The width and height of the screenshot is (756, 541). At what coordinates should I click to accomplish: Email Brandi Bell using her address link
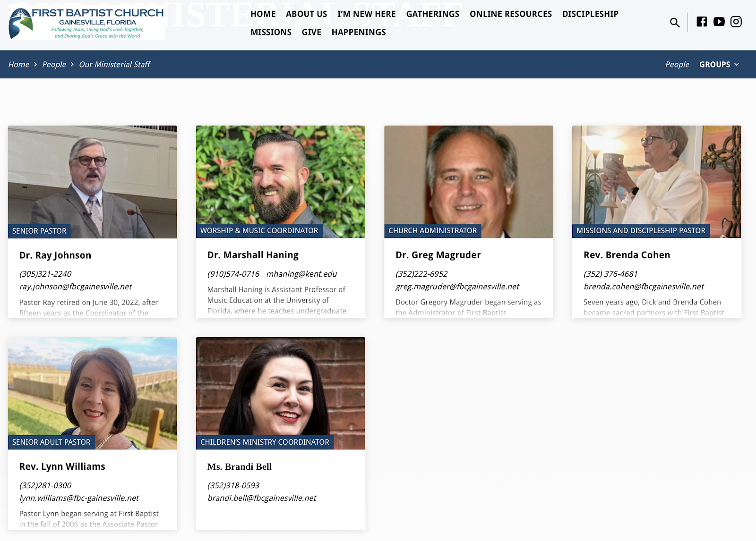(262, 498)
